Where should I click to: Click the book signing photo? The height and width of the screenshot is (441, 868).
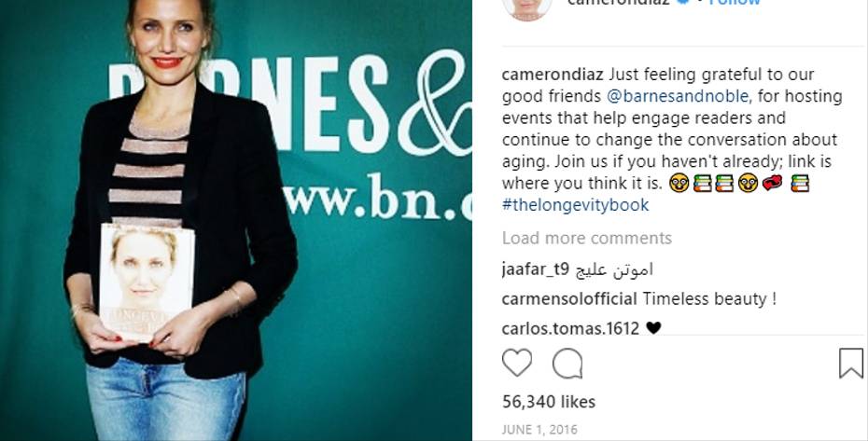click(236, 220)
